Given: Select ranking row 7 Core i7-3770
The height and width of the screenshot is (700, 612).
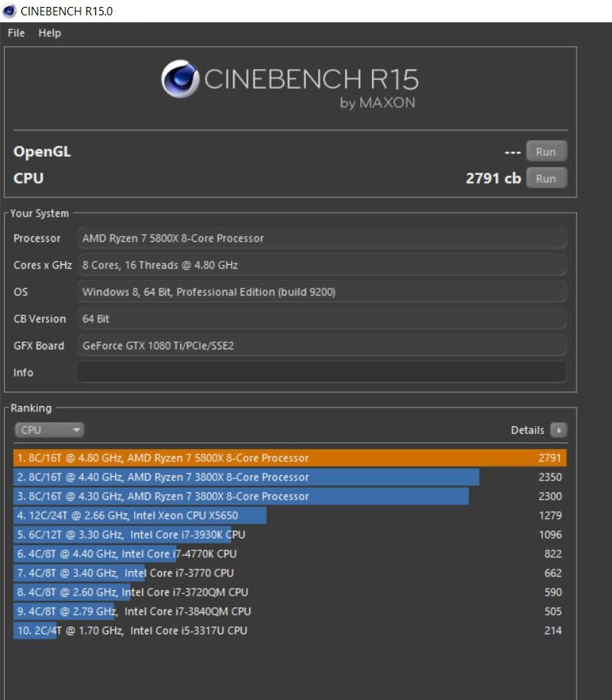Looking at the screenshot, I should tap(290, 573).
